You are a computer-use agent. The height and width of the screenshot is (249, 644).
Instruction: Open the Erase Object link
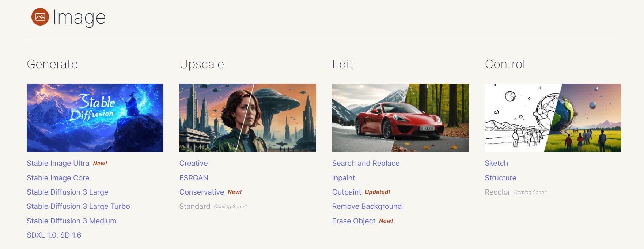click(x=354, y=221)
